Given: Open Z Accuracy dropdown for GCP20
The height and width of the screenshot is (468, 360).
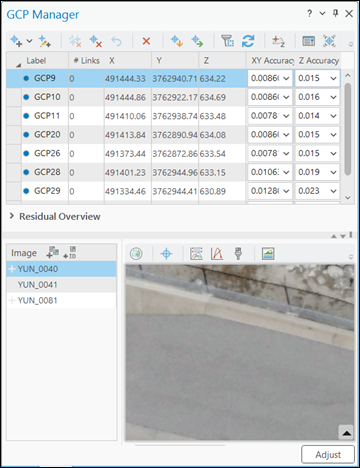Looking at the screenshot, I should (x=333, y=135).
